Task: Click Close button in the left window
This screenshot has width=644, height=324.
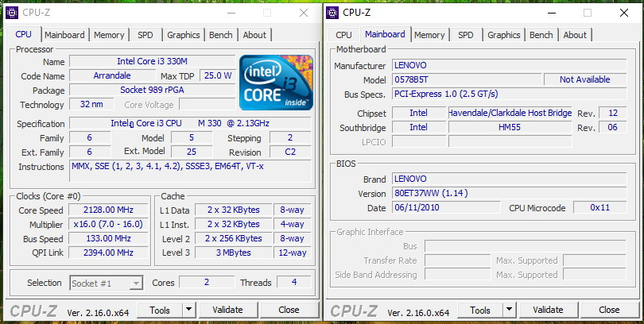Action: click(289, 310)
